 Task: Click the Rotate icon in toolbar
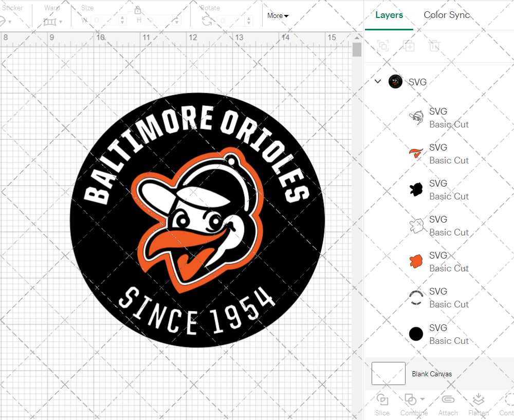click(207, 21)
